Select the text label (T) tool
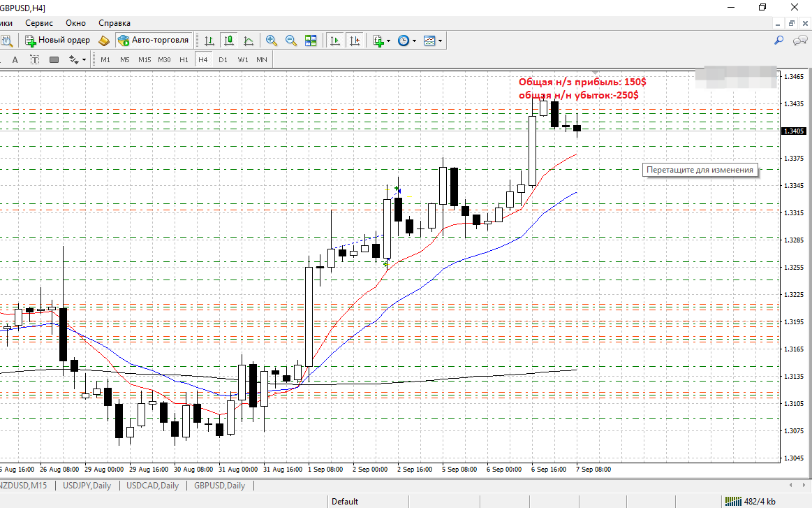 34,59
